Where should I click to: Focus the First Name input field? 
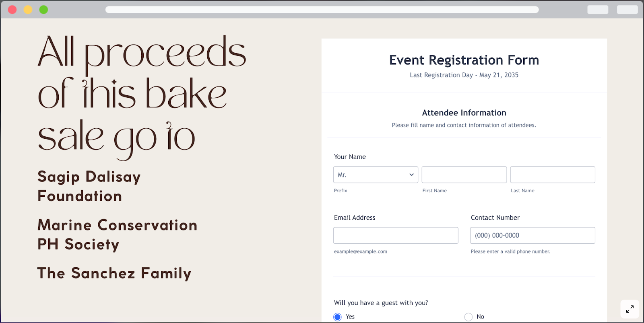pyautogui.click(x=464, y=175)
